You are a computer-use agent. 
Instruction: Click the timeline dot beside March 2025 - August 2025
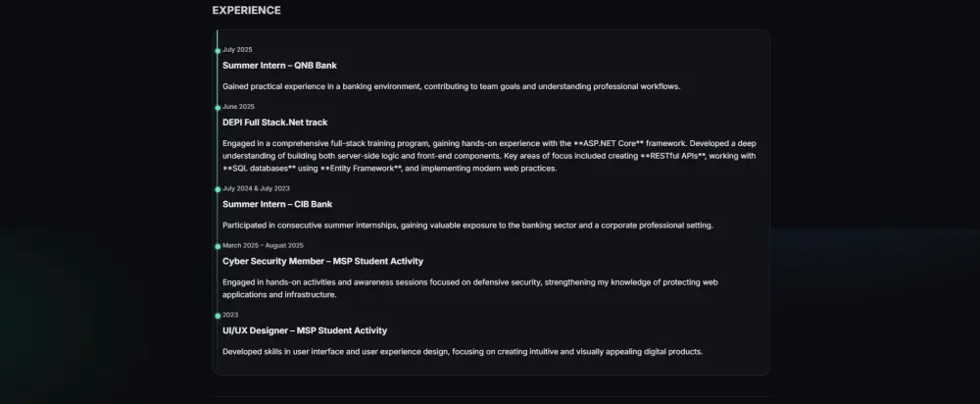pos(218,245)
